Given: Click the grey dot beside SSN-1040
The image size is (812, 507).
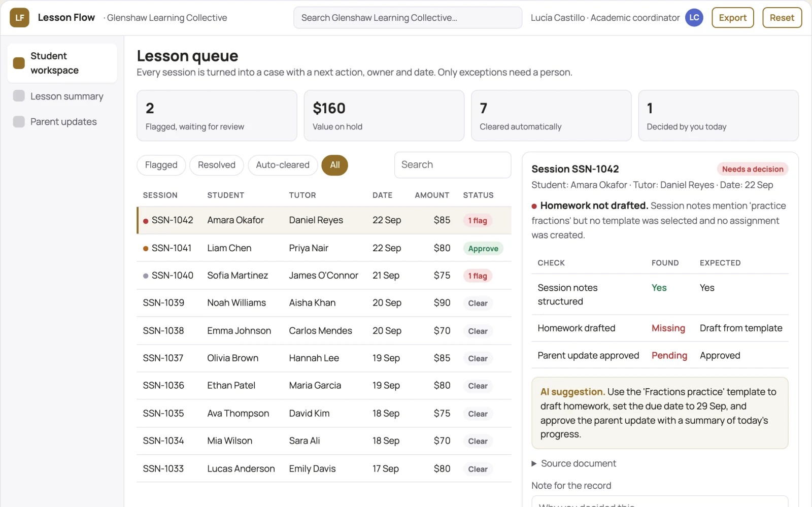Looking at the screenshot, I should click(146, 276).
